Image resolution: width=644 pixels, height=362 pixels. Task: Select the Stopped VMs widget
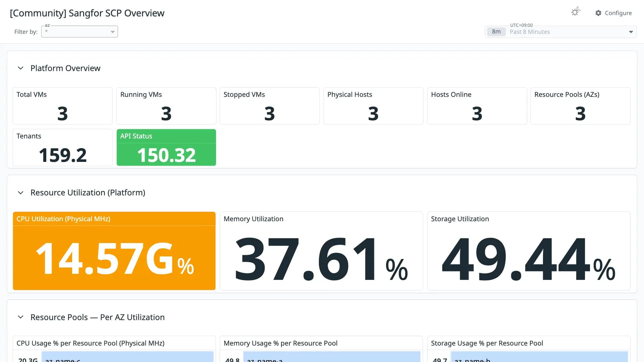tap(269, 106)
